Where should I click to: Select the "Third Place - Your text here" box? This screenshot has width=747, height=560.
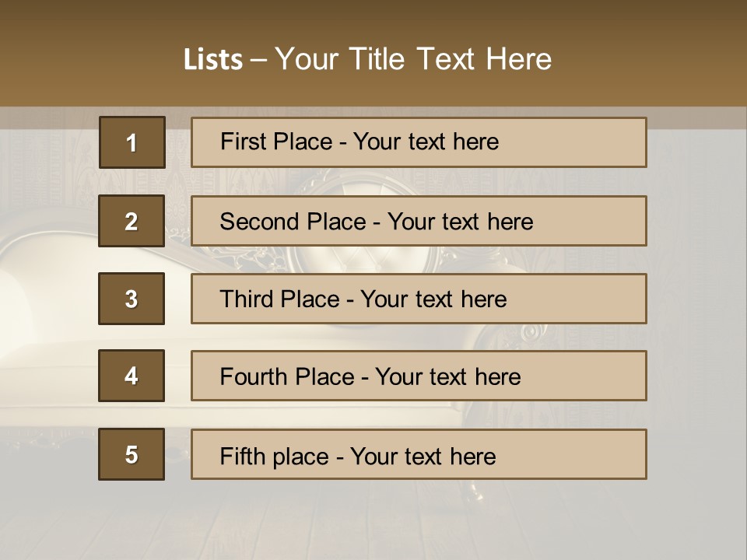tap(419, 299)
